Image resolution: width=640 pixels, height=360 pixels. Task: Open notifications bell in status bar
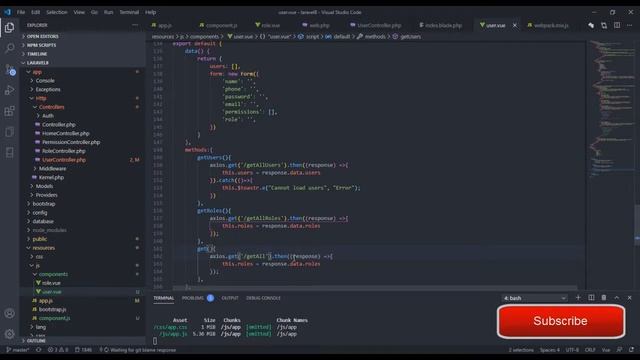click(x=631, y=350)
